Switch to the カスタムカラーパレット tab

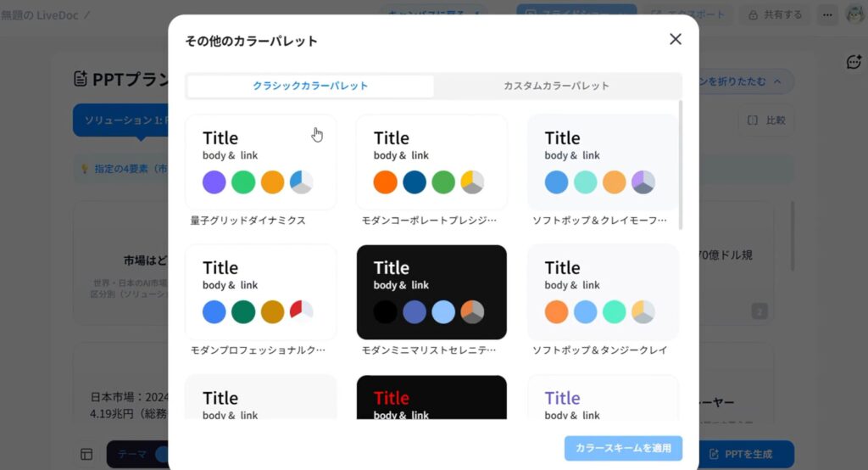pyautogui.click(x=556, y=86)
